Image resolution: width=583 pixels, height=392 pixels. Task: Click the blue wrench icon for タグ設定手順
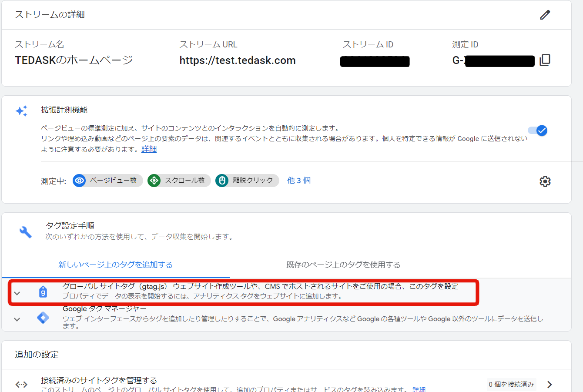click(x=26, y=232)
